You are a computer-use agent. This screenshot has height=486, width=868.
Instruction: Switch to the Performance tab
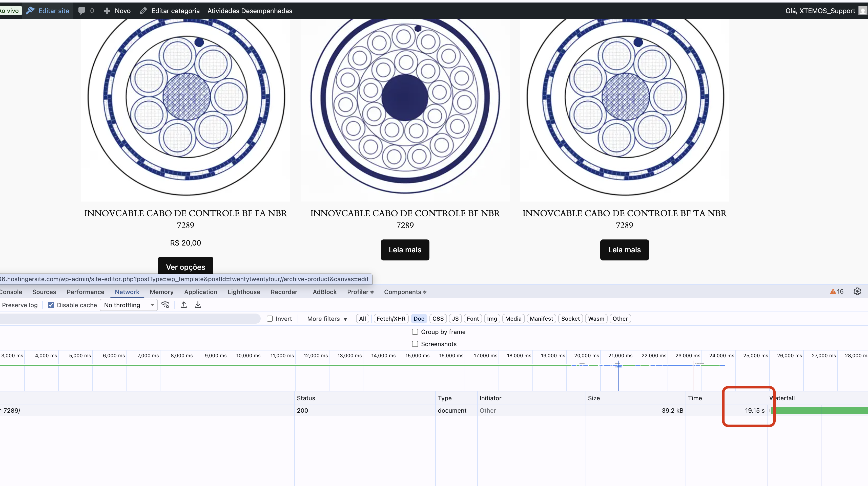[85, 292]
